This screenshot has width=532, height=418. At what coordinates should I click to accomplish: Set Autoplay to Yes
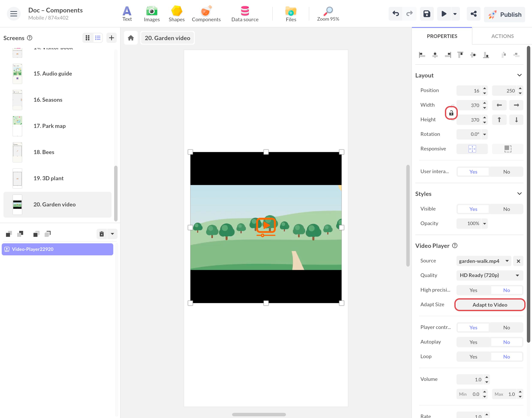(473, 342)
